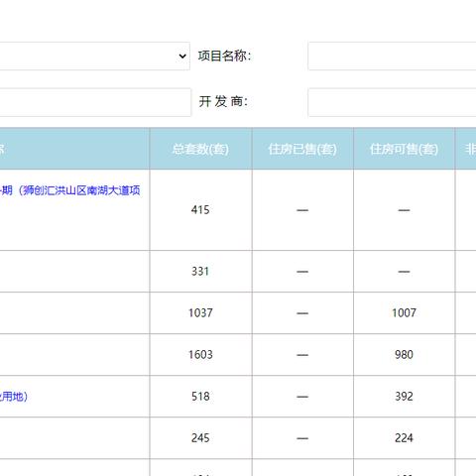The width and height of the screenshot is (476, 476).
Task: Select the cell with value 1007
Action: click(404, 313)
